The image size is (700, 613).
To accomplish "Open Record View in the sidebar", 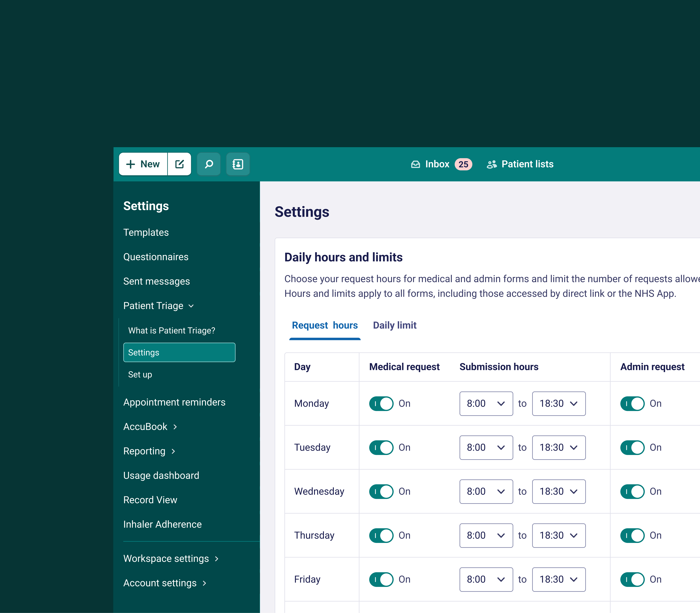I will click(150, 500).
